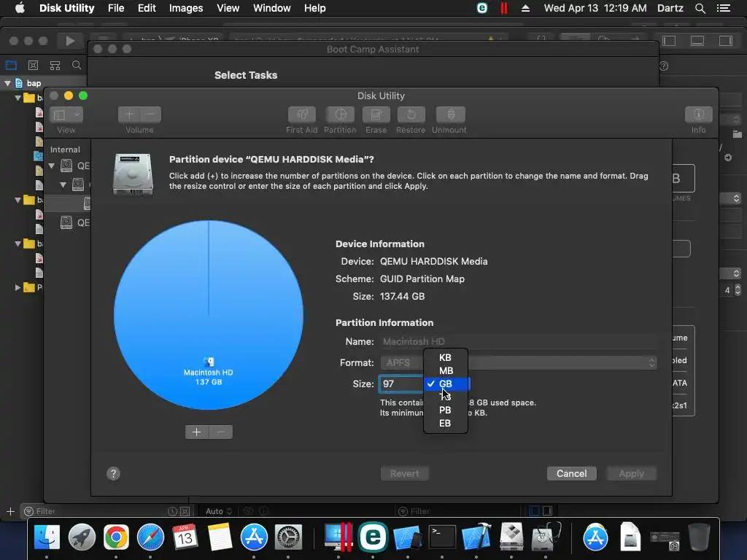Select the Macintosh HD slice in pie chart

[x=209, y=315]
